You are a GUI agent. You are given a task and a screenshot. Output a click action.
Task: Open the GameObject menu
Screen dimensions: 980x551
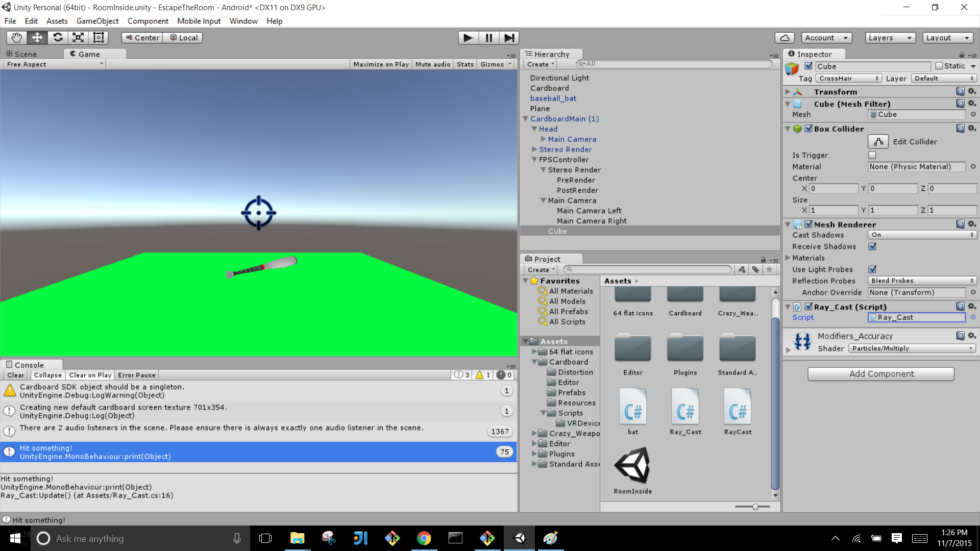click(x=97, y=21)
